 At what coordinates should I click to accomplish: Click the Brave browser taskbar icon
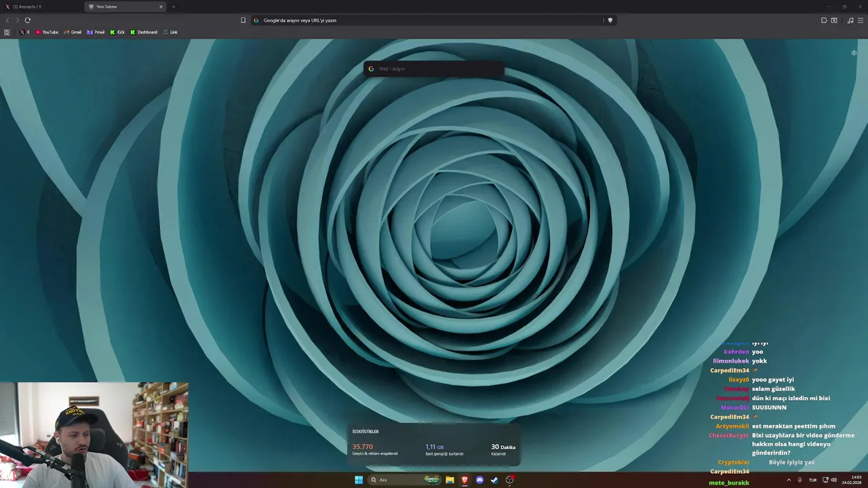click(x=465, y=480)
